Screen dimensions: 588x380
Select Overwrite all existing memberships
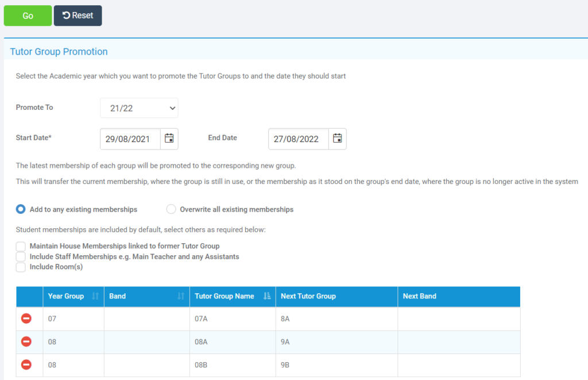[171, 209]
